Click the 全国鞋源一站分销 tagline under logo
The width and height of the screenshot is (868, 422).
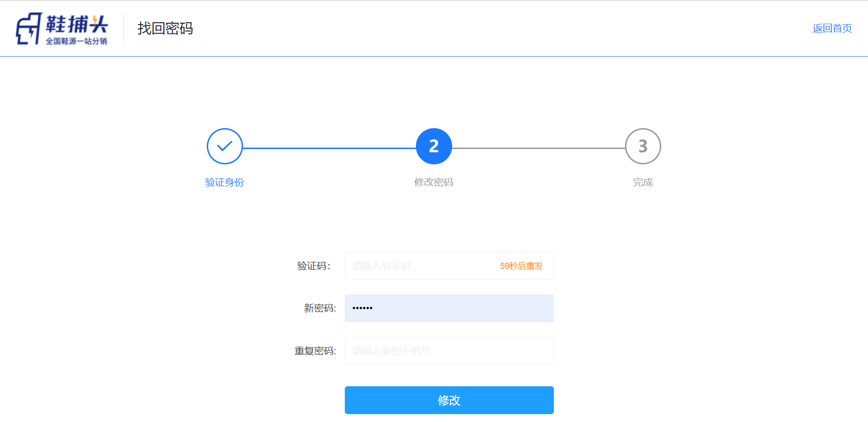(76, 41)
